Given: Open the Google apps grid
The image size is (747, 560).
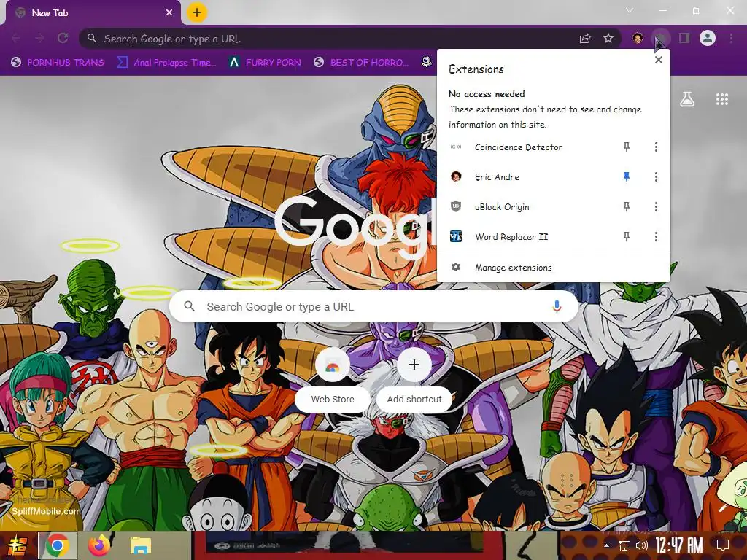Looking at the screenshot, I should 722,99.
